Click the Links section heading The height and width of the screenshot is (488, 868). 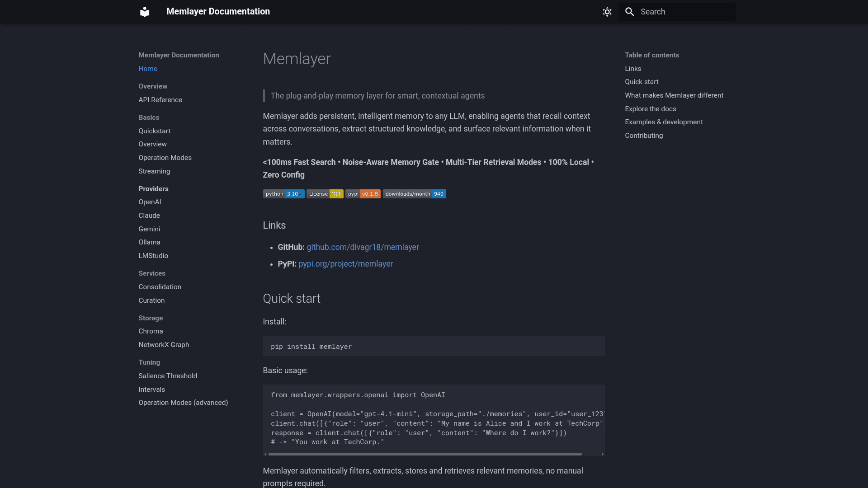(x=274, y=225)
